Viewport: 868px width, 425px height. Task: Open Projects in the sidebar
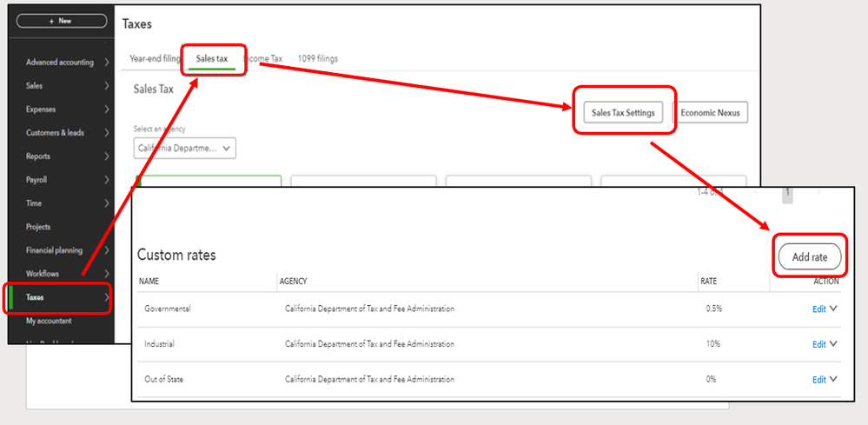[38, 227]
